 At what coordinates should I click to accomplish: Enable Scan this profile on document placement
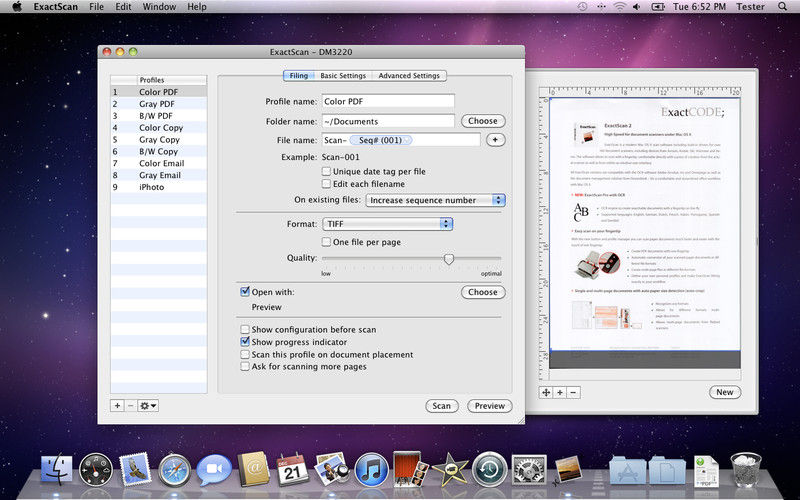click(245, 354)
